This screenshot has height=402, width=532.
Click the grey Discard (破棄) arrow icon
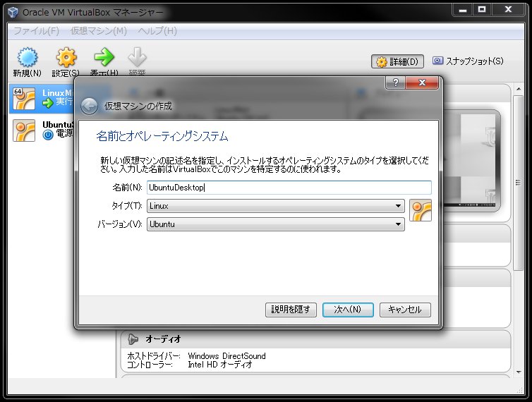137,57
